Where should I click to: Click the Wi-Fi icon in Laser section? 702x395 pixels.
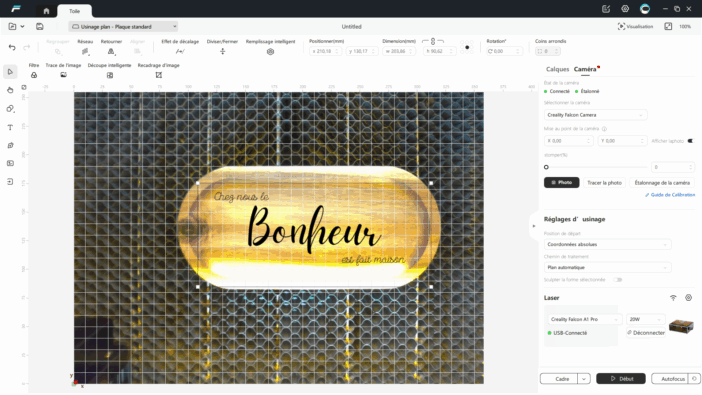click(x=673, y=298)
